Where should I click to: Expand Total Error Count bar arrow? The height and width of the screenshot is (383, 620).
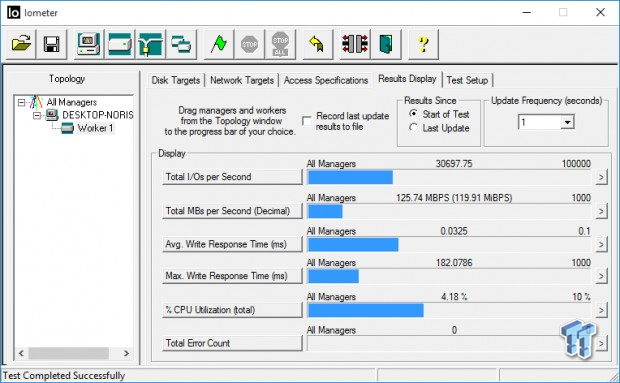pyautogui.click(x=601, y=343)
